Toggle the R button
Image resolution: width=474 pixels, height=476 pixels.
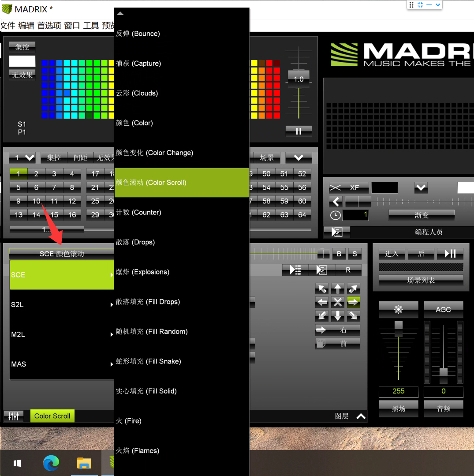click(348, 270)
